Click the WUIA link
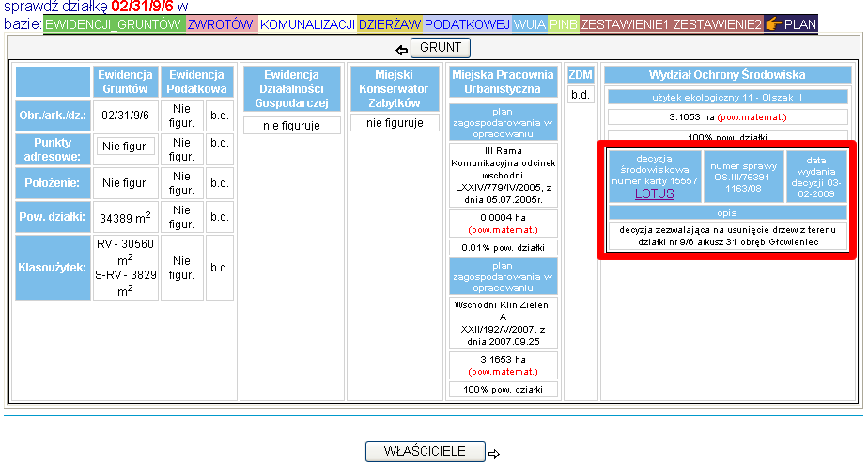The width and height of the screenshot is (868, 464). [x=530, y=24]
